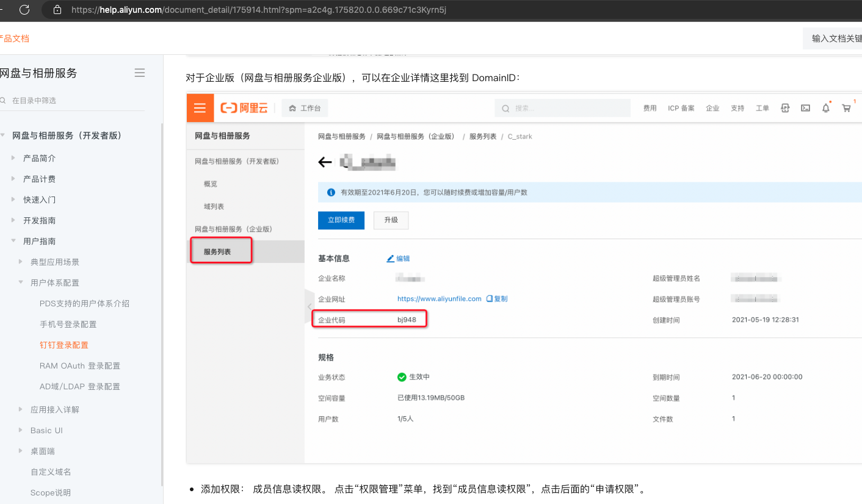The image size is (862, 504).
Task: Open the 产品文档 link in the page header
Action: pos(15,38)
